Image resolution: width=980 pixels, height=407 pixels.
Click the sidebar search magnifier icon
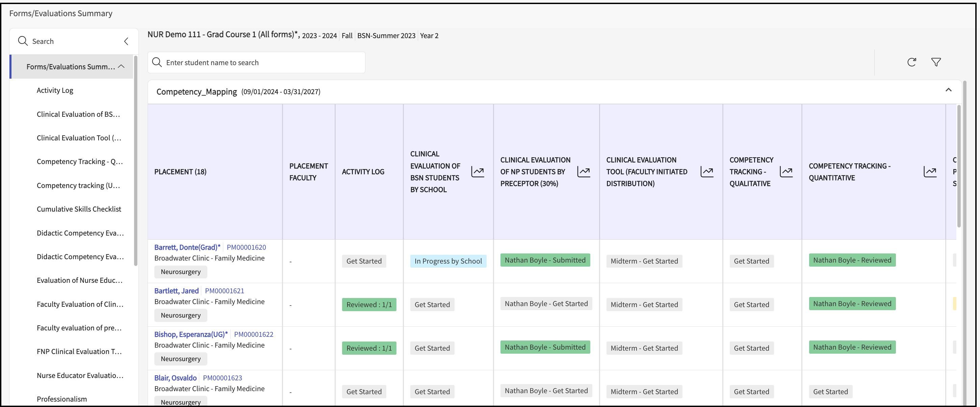tap(23, 41)
